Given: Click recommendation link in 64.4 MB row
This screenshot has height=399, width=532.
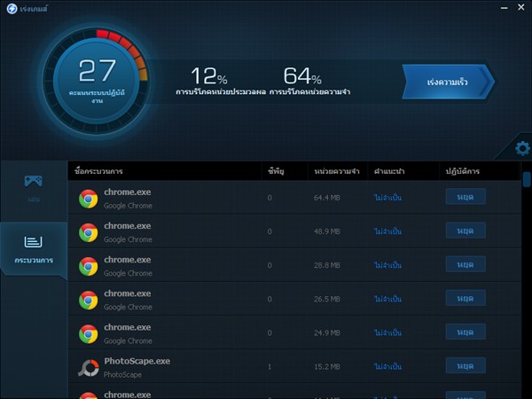Looking at the screenshot, I should click(387, 198).
